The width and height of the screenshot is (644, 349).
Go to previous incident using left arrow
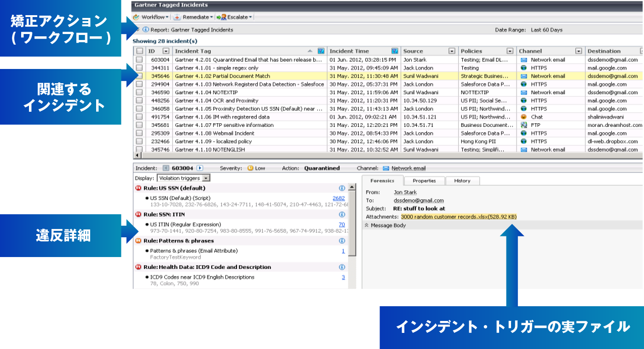166,168
